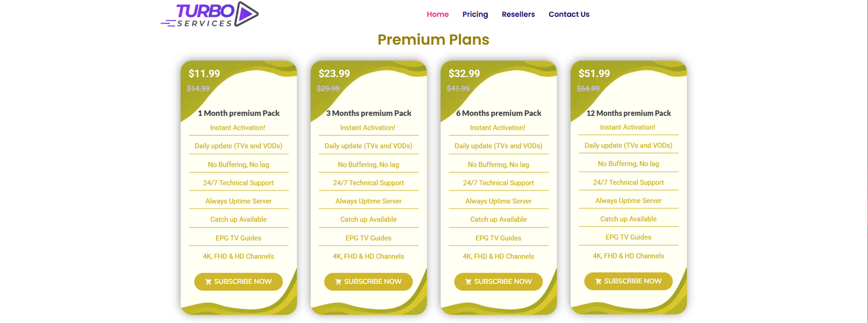Click the crossed-out $14.99 price
The image size is (868, 323).
199,88
